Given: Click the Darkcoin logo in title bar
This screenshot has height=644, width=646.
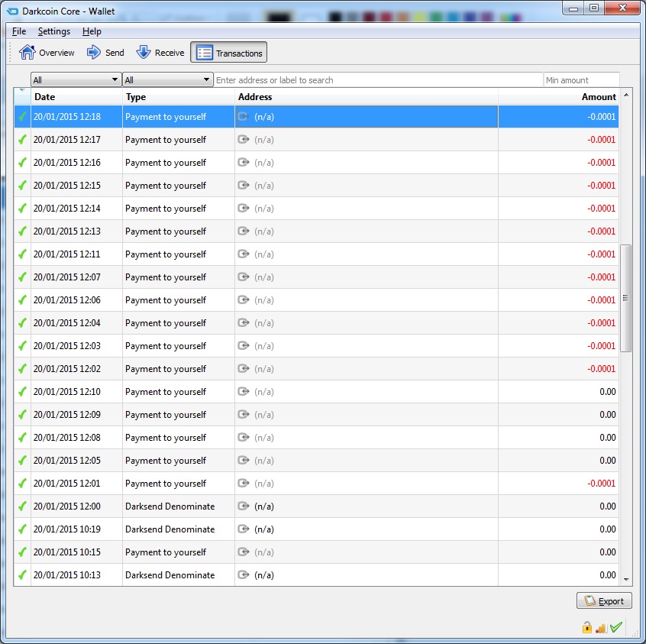Looking at the screenshot, I should tap(13, 11).
